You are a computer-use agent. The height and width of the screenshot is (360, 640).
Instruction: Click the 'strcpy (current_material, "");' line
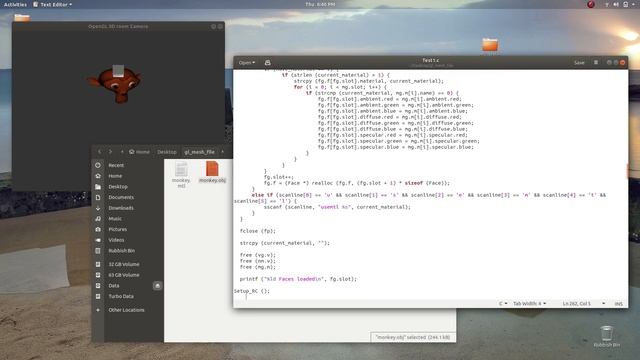pos(284,243)
